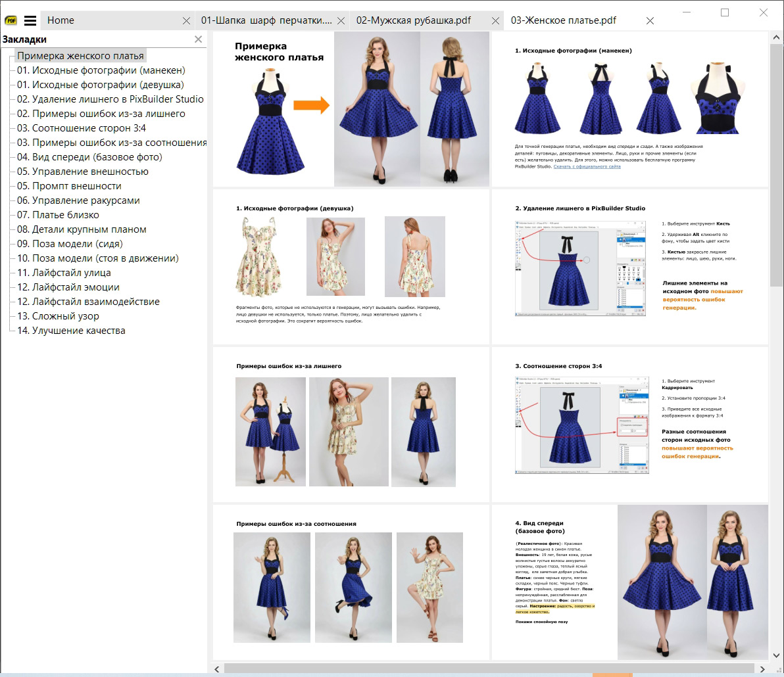Hide the Закладки bookmarks panel
The height and width of the screenshot is (677, 784).
199,39
